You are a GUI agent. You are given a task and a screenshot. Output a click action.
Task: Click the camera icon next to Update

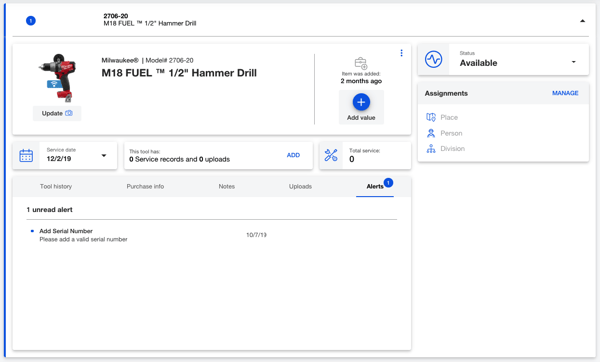(x=68, y=113)
